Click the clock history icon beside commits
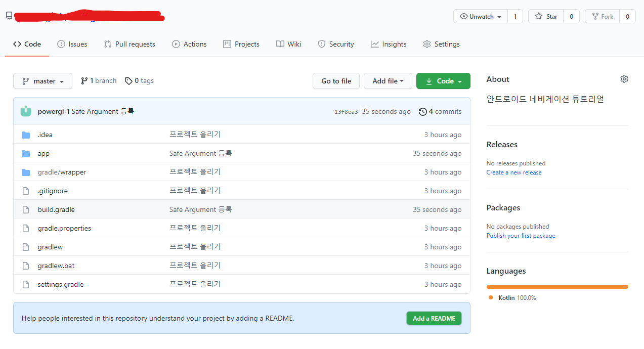Screen dimensions: 644x349 423,111
